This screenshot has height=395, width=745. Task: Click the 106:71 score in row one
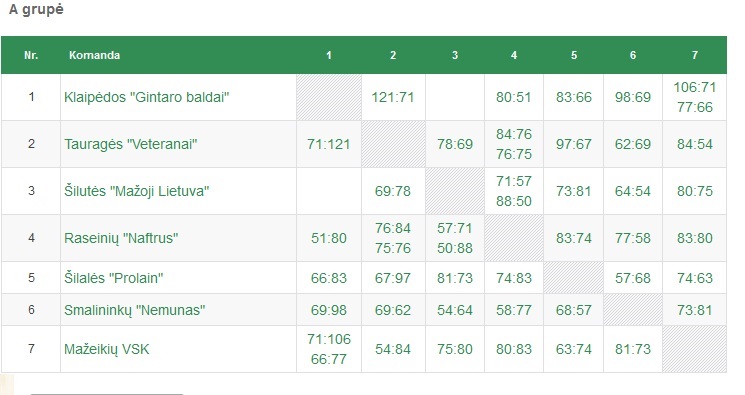point(694,87)
